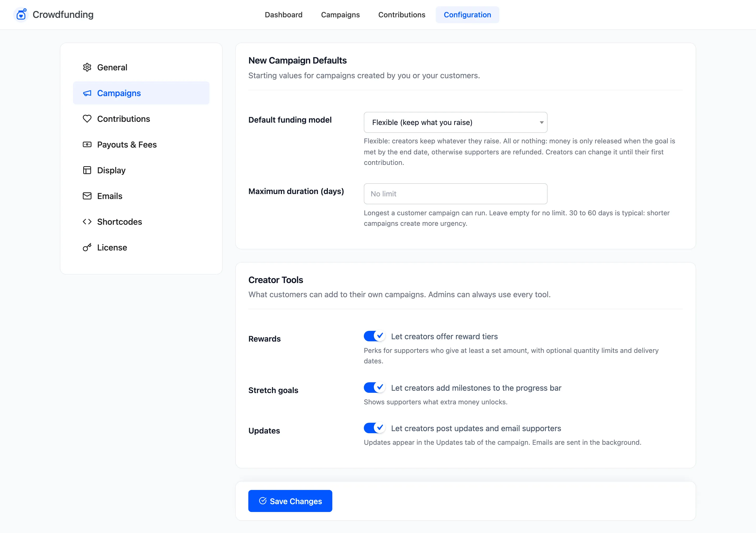Open the Default funding model dropdown

[455, 122]
